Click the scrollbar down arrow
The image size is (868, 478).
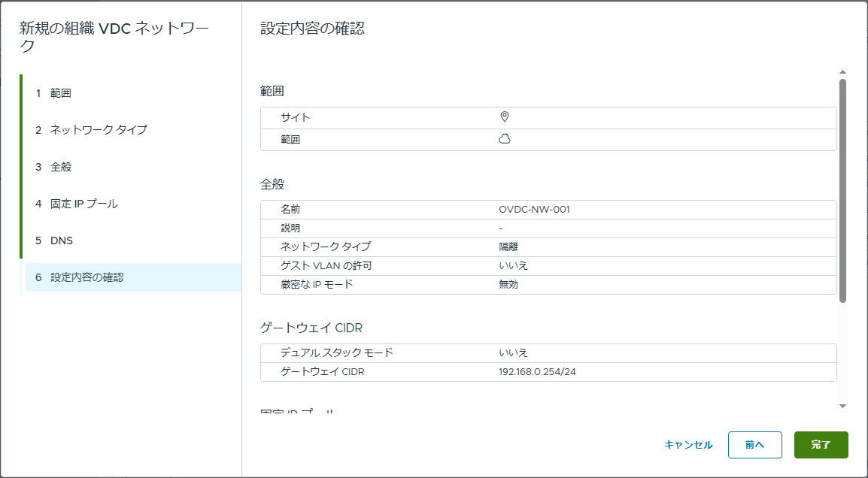tap(842, 406)
